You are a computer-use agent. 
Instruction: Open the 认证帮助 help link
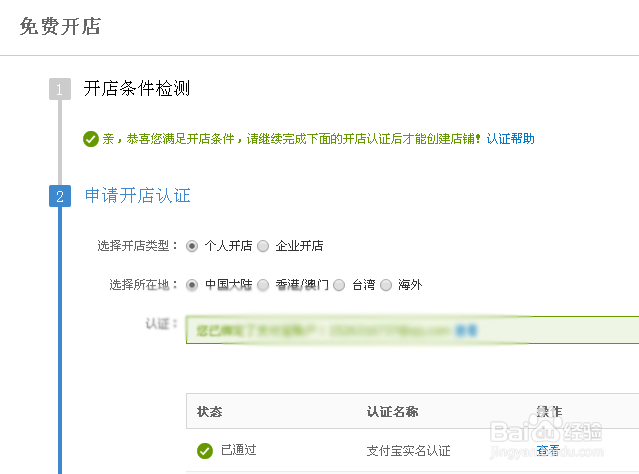(x=511, y=139)
